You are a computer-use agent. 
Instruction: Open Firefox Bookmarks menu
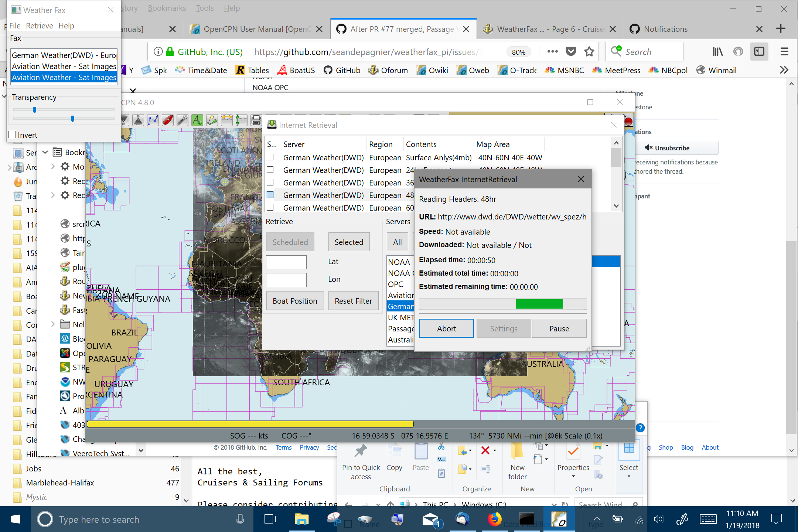pyautogui.click(x=167, y=8)
